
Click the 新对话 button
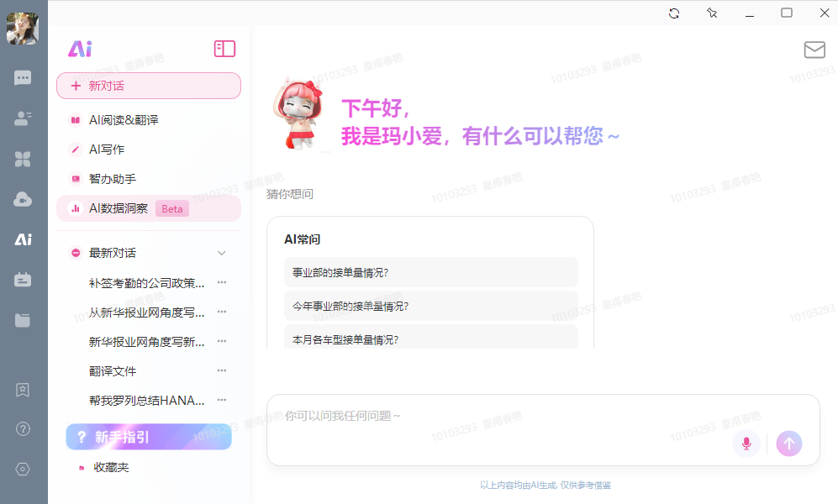(x=149, y=86)
